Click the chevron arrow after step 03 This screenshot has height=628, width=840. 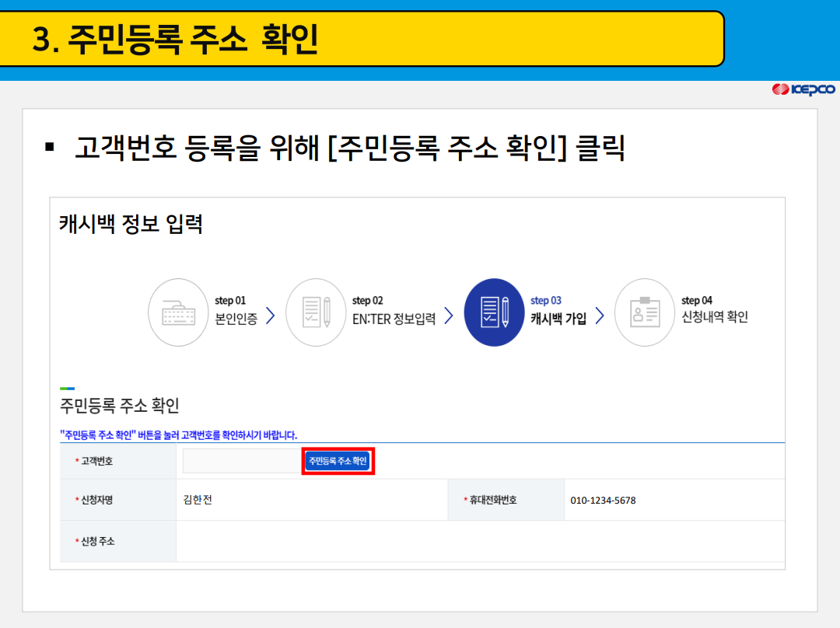[598, 316]
